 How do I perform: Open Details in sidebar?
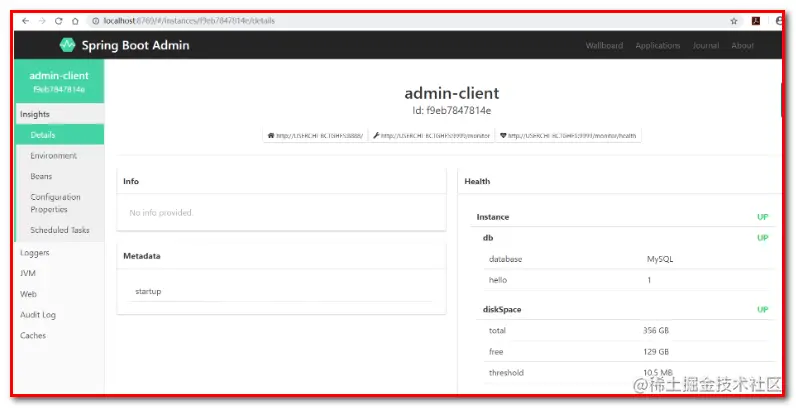[x=59, y=135]
